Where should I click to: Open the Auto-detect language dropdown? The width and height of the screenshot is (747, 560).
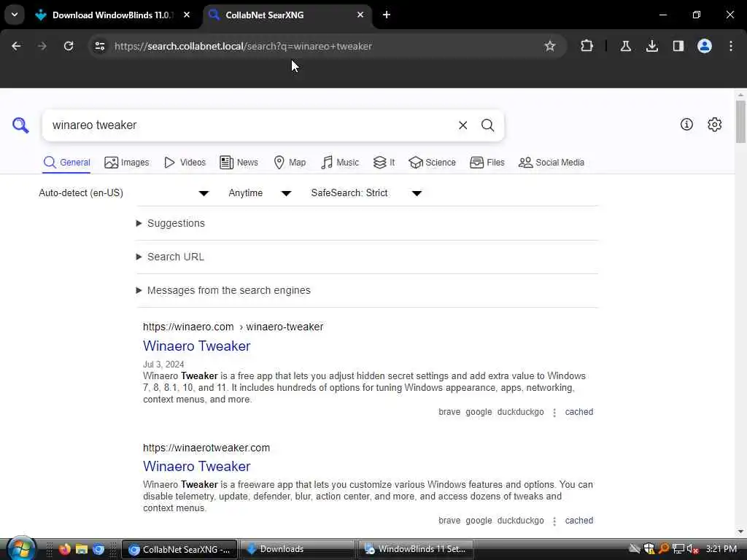(x=124, y=192)
